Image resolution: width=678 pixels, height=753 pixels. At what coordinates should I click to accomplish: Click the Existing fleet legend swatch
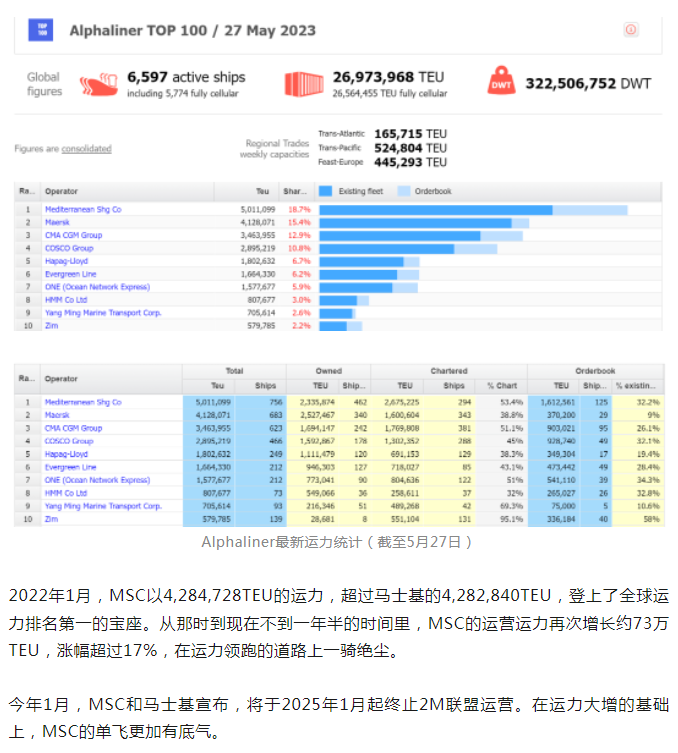pyautogui.click(x=325, y=191)
